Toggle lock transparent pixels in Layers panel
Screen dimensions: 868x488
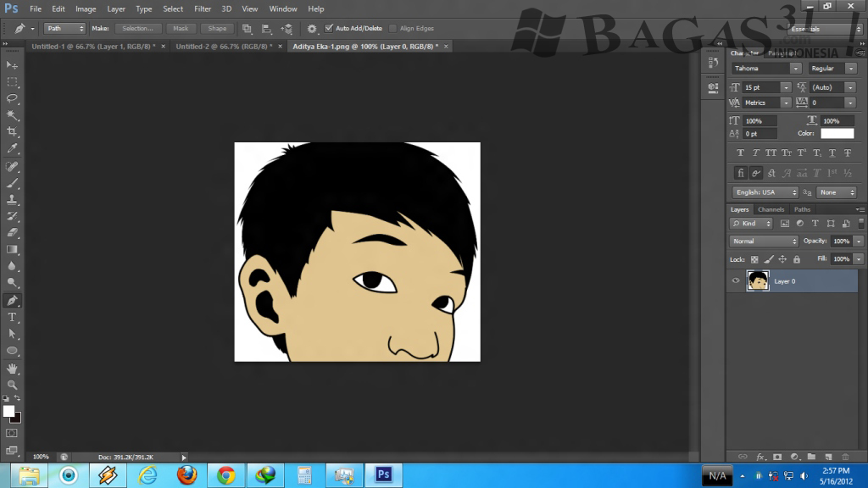[x=754, y=259]
